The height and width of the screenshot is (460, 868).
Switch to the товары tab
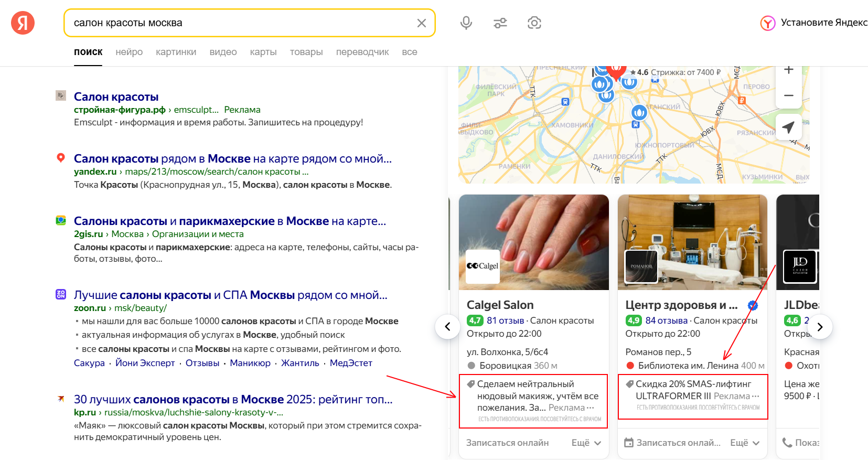pyautogui.click(x=306, y=52)
